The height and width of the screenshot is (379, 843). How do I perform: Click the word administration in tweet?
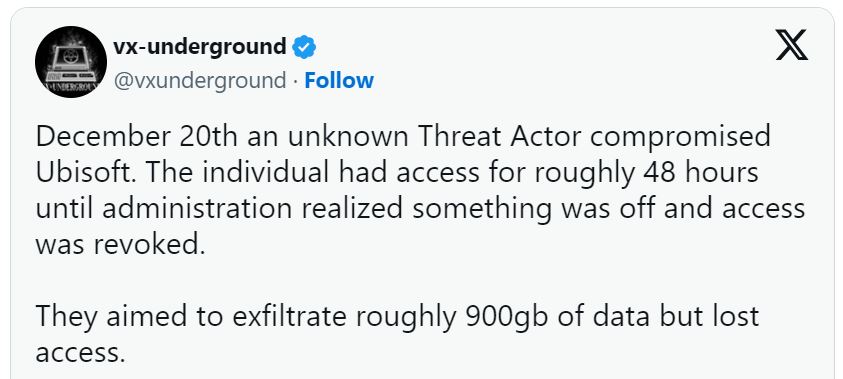pyautogui.click(x=199, y=209)
